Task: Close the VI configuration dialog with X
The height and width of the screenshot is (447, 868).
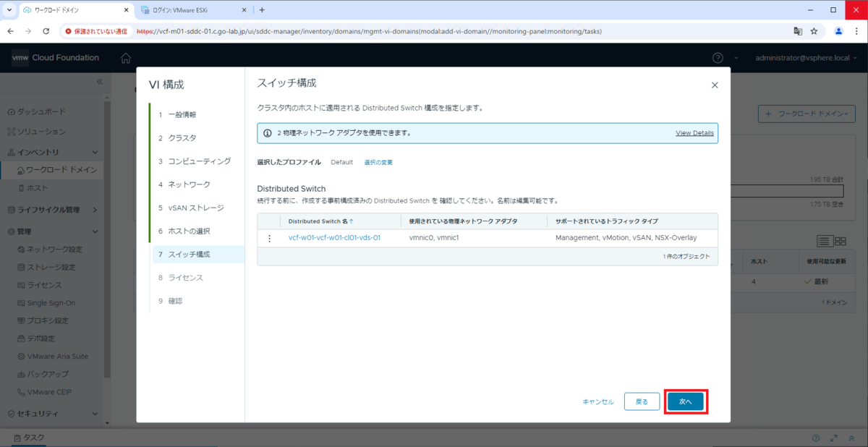Action: pos(715,85)
